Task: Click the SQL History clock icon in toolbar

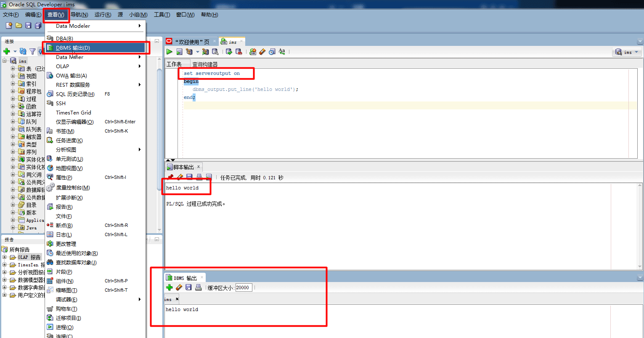Action: [x=272, y=52]
